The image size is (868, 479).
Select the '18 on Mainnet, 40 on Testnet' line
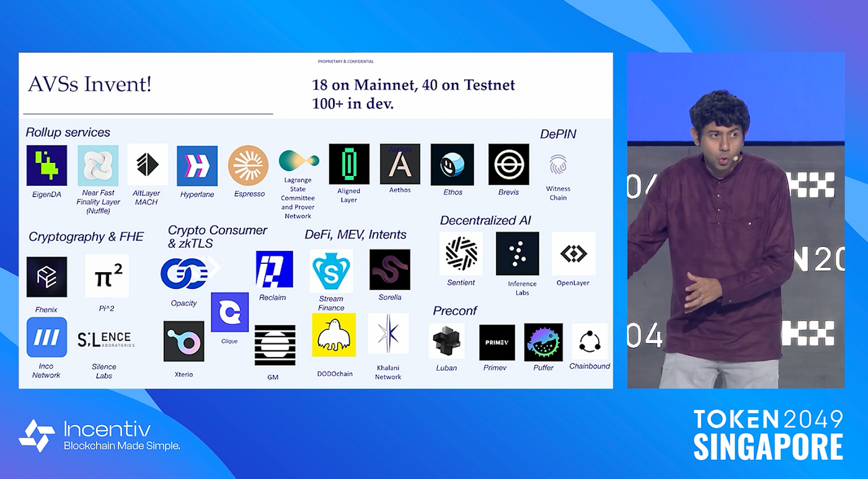click(414, 84)
